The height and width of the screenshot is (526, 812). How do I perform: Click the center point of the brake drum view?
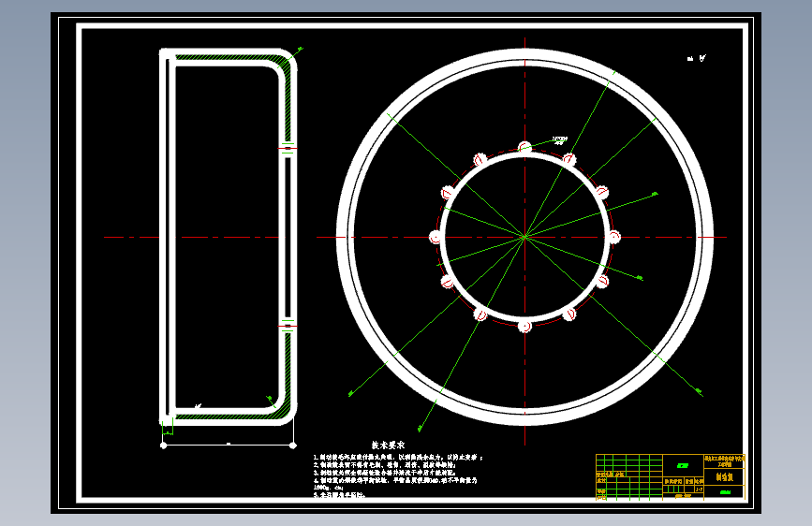tap(524, 237)
